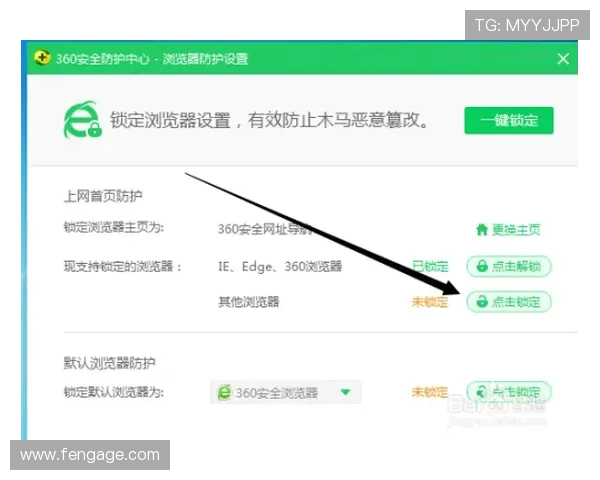
Task: Click the 其他浏览器 text
Action: pyautogui.click(x=249, y=302)
